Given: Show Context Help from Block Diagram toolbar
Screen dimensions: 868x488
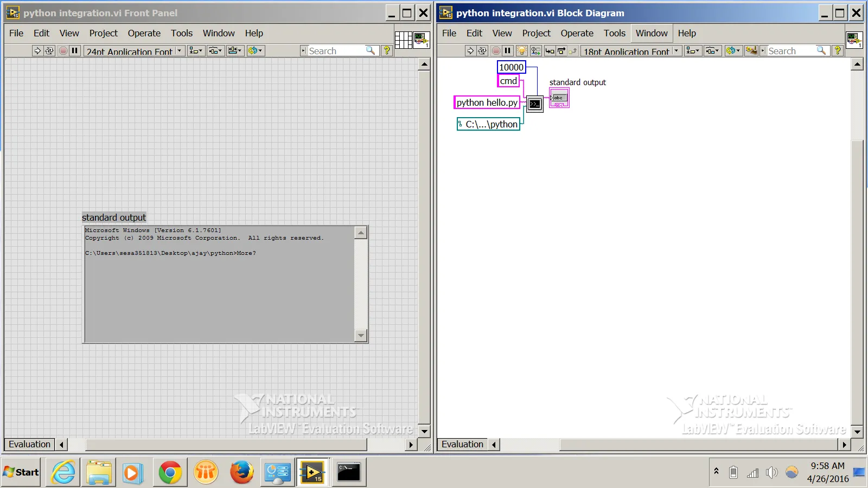Looking at the screenshot, I should (x=838, y=50).
